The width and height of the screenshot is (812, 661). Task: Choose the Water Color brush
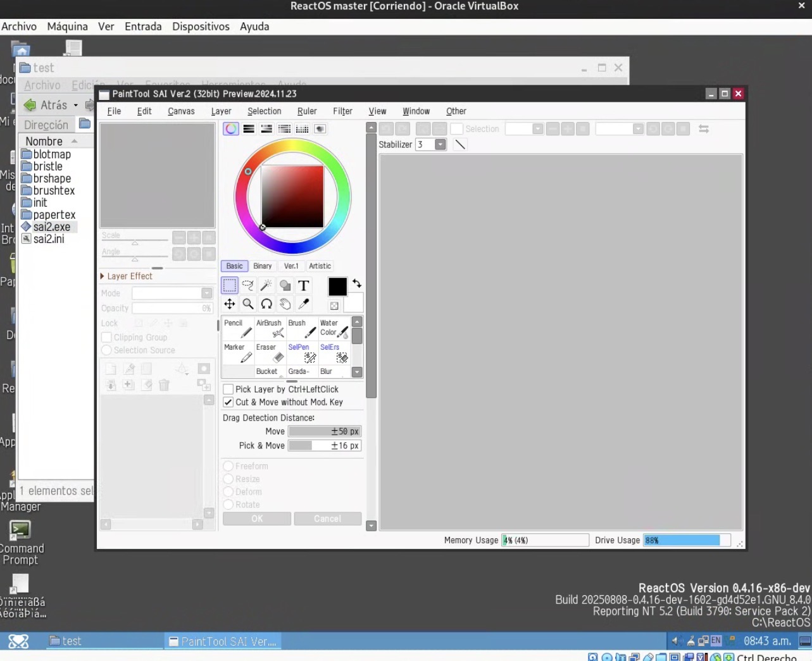click(x=334, y=328)
